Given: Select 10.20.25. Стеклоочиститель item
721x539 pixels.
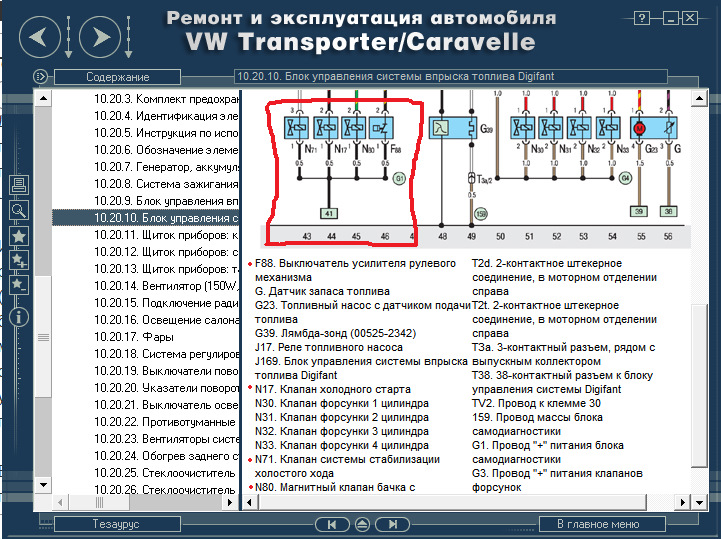Looking at the screenshot, I should (165, 473).
